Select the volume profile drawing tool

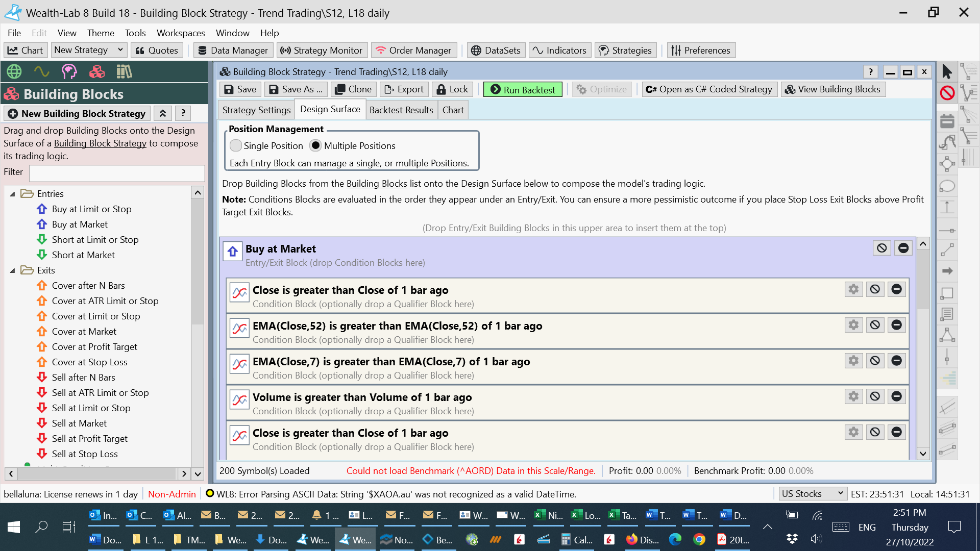click(947, 378)
